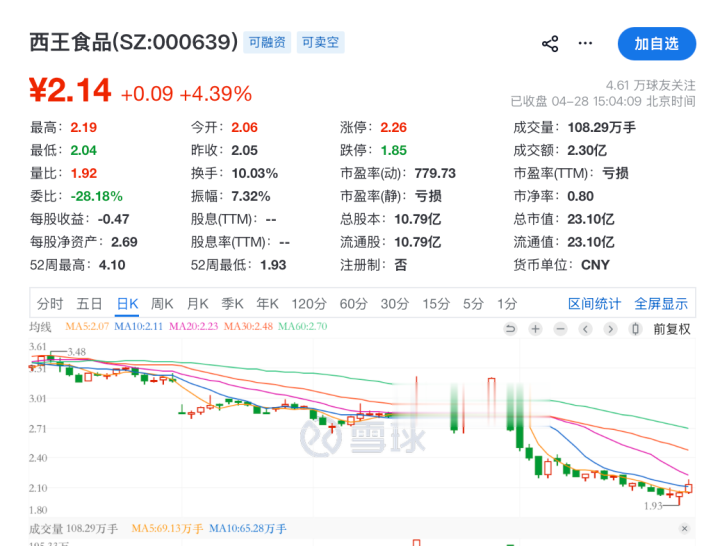Viewport: 720px width, 546px height.
Task: Click the 最高 value 2.19
Action: [x=84, y=127]
